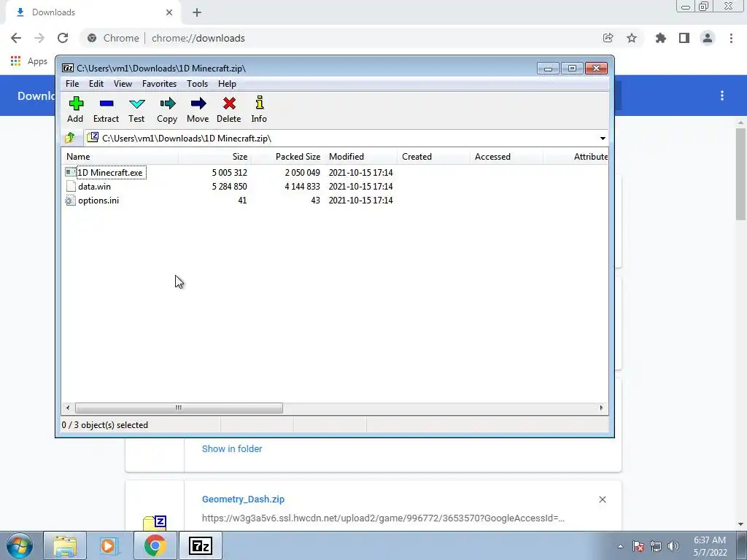Click the options.ini file icon
Screen dimensions: 747x560
[x=71, y=201]
